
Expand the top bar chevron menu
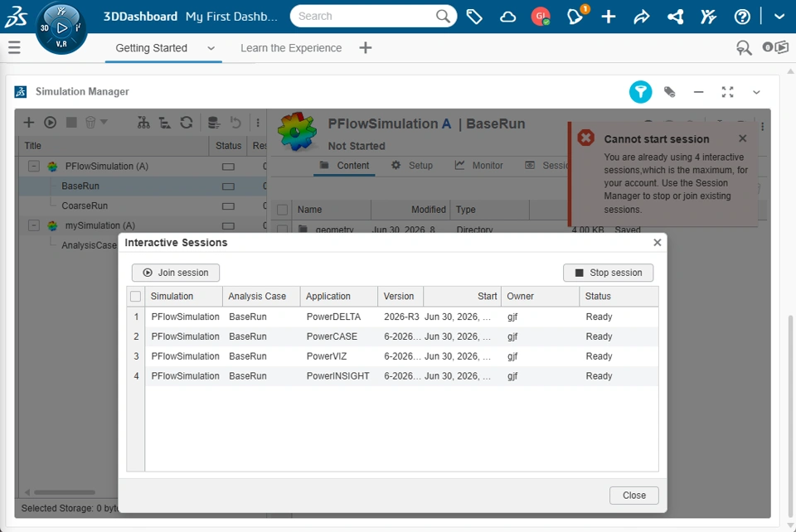point(779,17)
